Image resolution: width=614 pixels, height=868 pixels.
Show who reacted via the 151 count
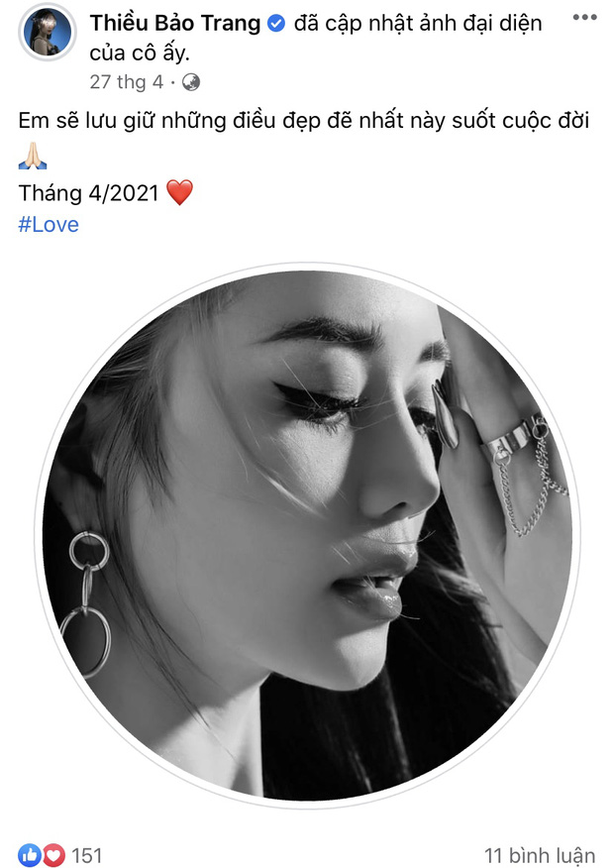[87, 854]
